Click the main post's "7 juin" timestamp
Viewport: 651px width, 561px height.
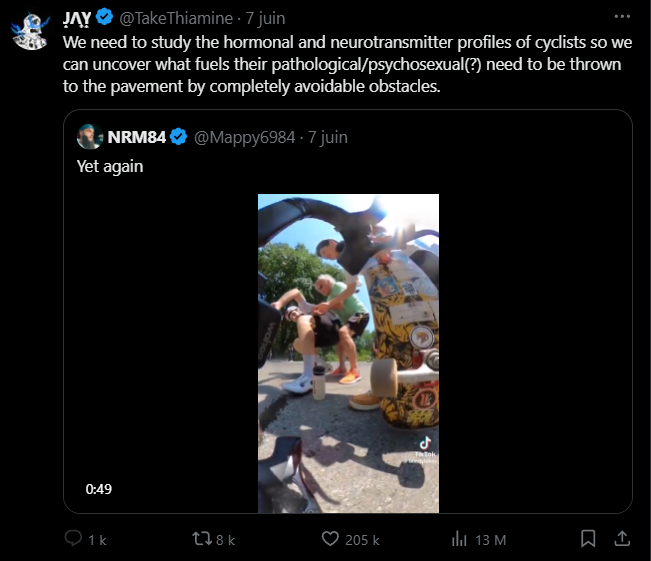(265, 18)
